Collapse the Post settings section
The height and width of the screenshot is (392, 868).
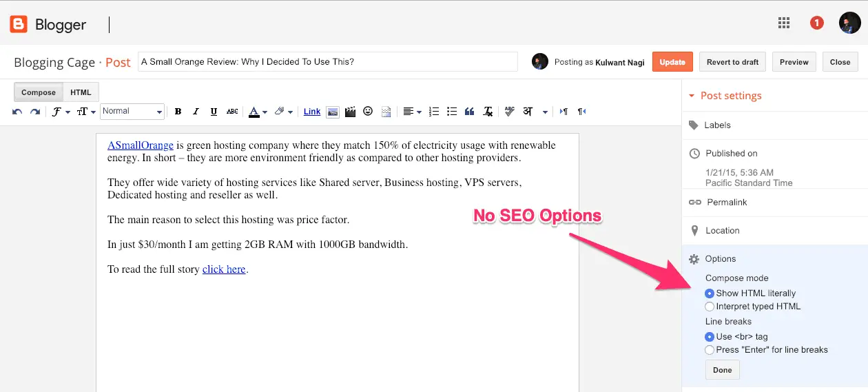725,96
